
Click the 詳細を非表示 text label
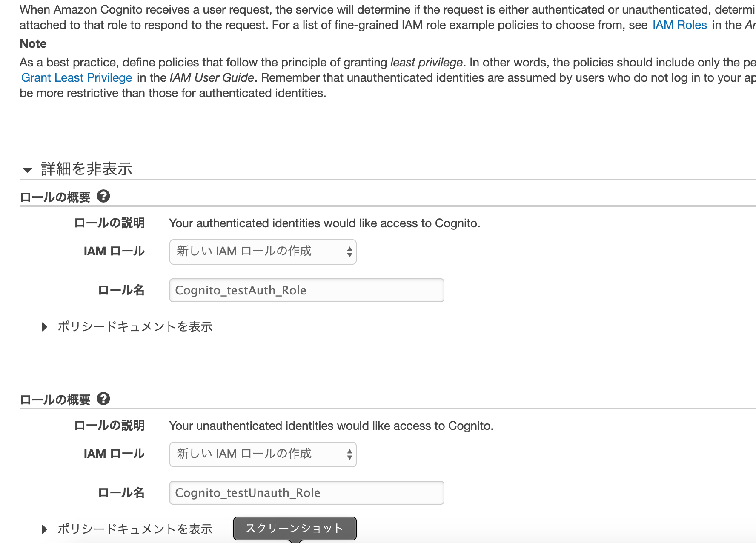86,169
